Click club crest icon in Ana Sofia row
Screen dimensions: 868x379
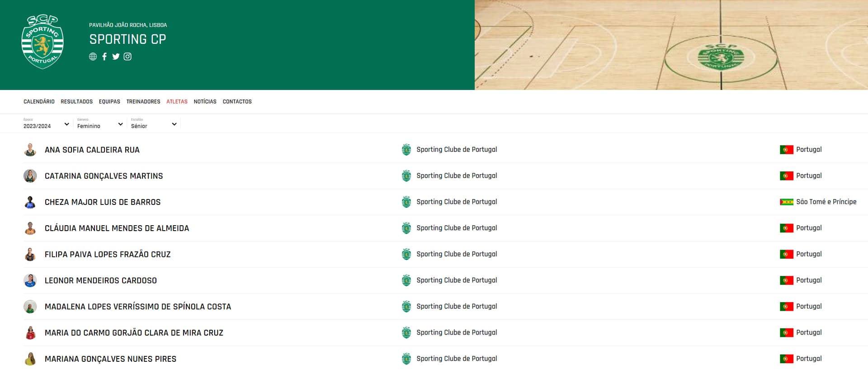[406, 150]
